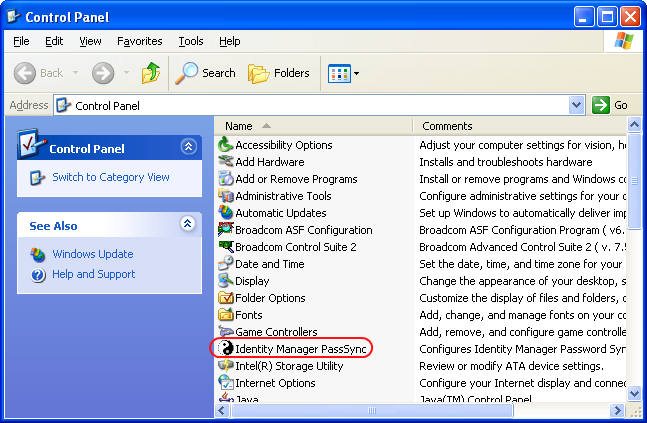Open the Date and Time icon
Image resolution: width=647 pixels, height=423 pixels.
point(226,264)
